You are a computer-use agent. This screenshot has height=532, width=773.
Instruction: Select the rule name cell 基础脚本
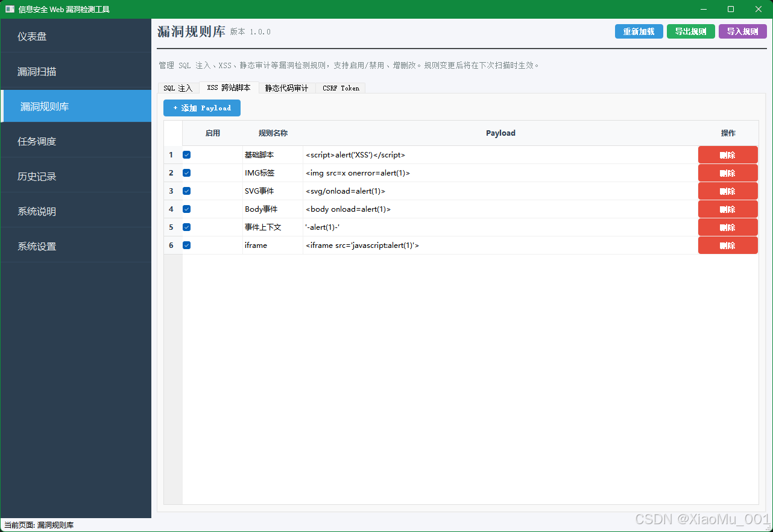tap(273, 155)
